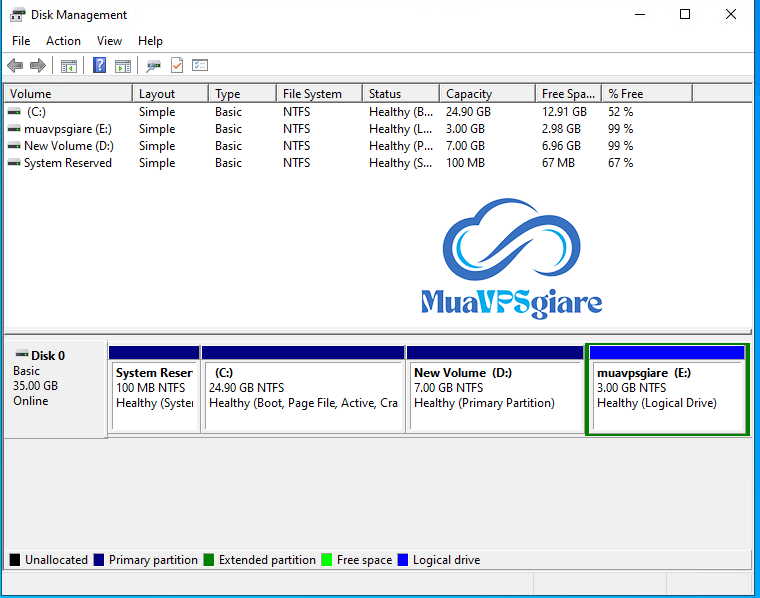Open the View menu
Viewport: 760px width, 598px height.
(109, 41)
